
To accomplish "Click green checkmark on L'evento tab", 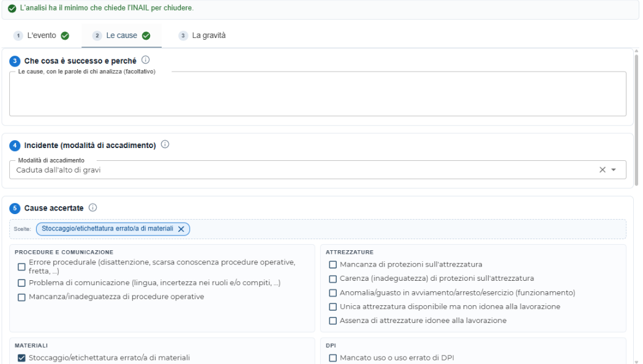I will [65, 36].
